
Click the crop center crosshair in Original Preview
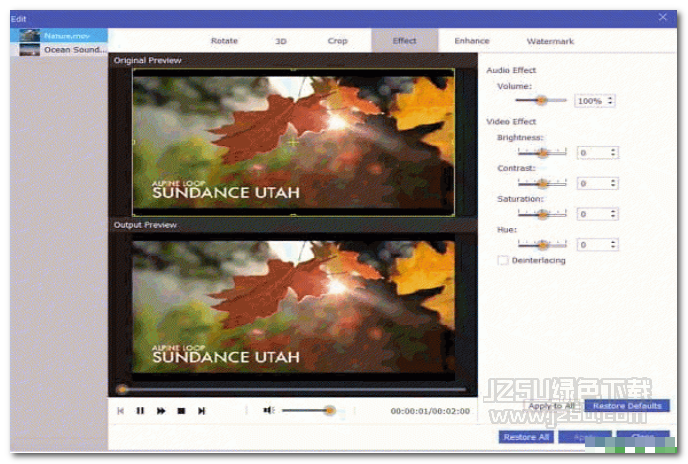coord(293,142)
